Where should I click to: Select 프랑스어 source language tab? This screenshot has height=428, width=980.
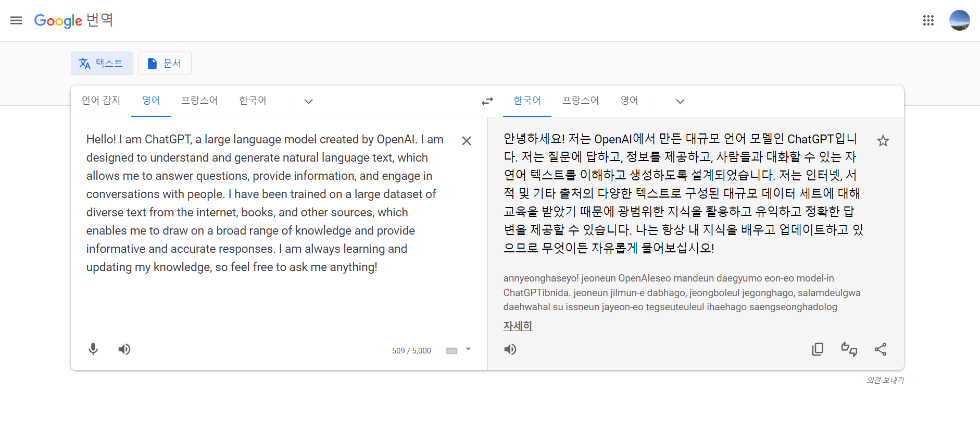coord(199,100)
